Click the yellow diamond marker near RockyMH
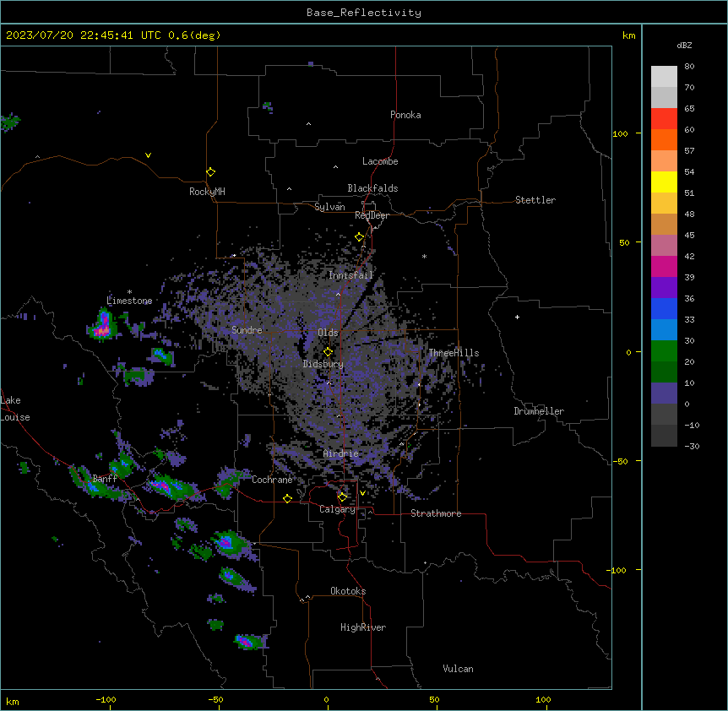This screenshot has height=711, width=728. click(210, 172)
